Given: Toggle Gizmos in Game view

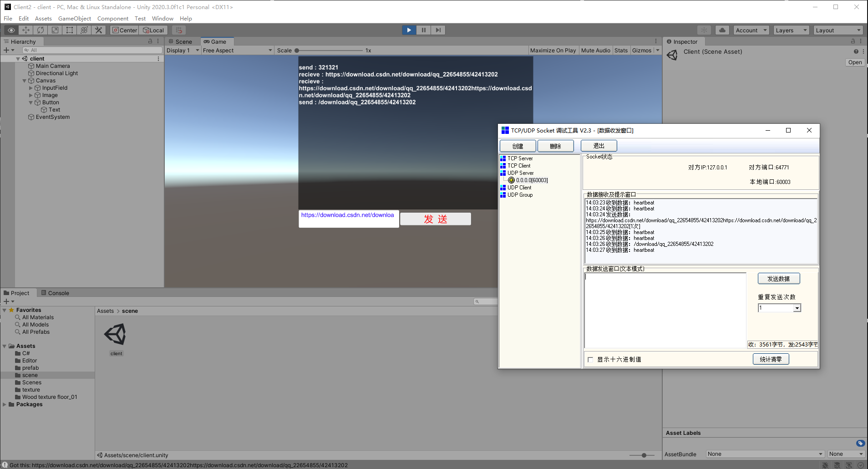Looking at the screenshot, I should (x=642, y=51).
